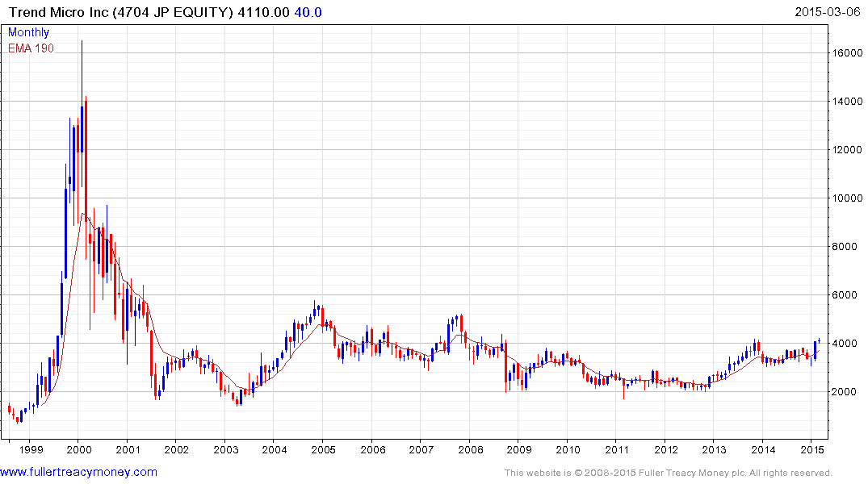Click the 12000 price axis label
Viewport: 868px width, 484px height.
[x=847, y=150]
